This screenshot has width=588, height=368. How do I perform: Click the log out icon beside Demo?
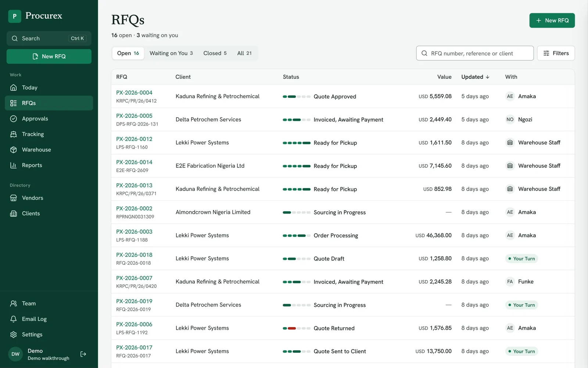coord(83,354)
